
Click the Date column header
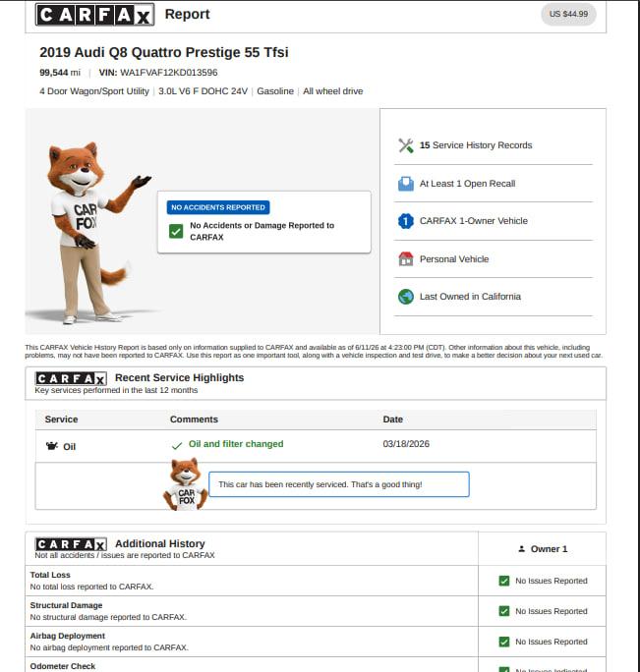392,420
